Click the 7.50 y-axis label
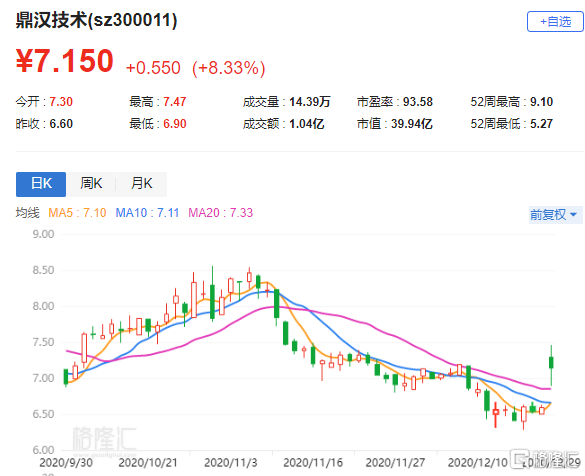The image size is (585, 476). tap(43, 342)
